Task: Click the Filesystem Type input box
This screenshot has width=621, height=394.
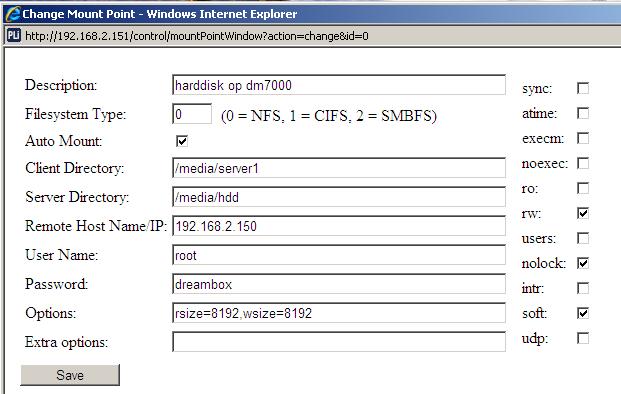Action: (x=192, y=114)
